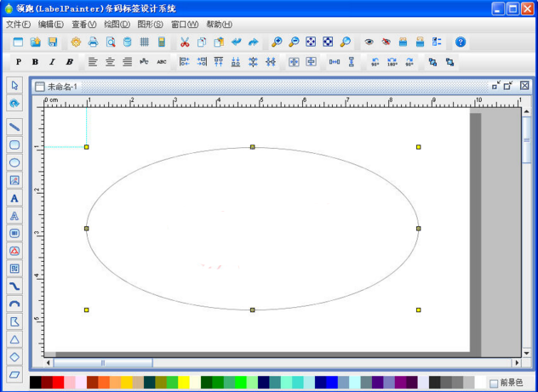Viewport: 538px width, 392px height.
Task: Select the S-curve drawing tool
Action: 14,287
